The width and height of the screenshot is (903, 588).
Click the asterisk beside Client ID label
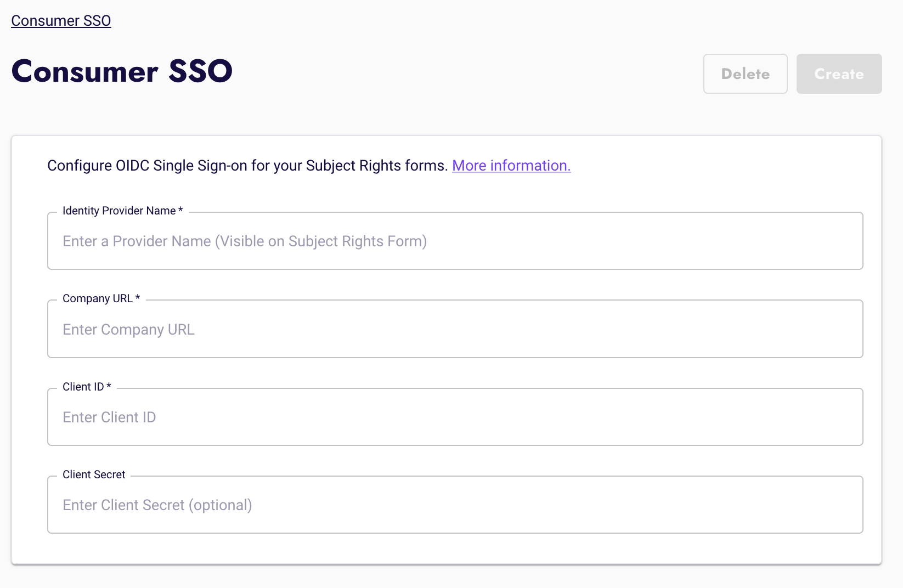pos(109,386)
